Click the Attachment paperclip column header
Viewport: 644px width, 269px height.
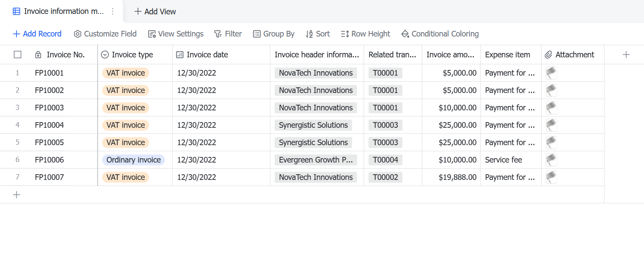573,55
